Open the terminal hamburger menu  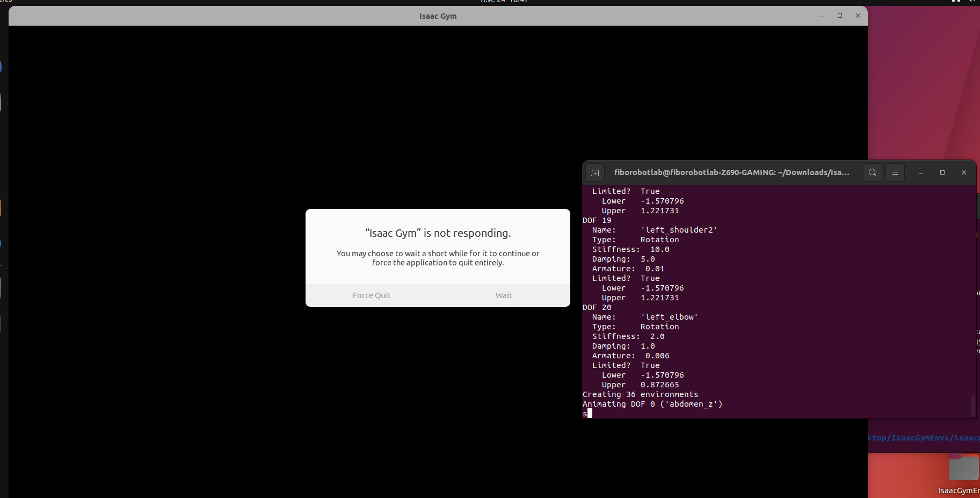pyautogui.click(x=895, y=172)
